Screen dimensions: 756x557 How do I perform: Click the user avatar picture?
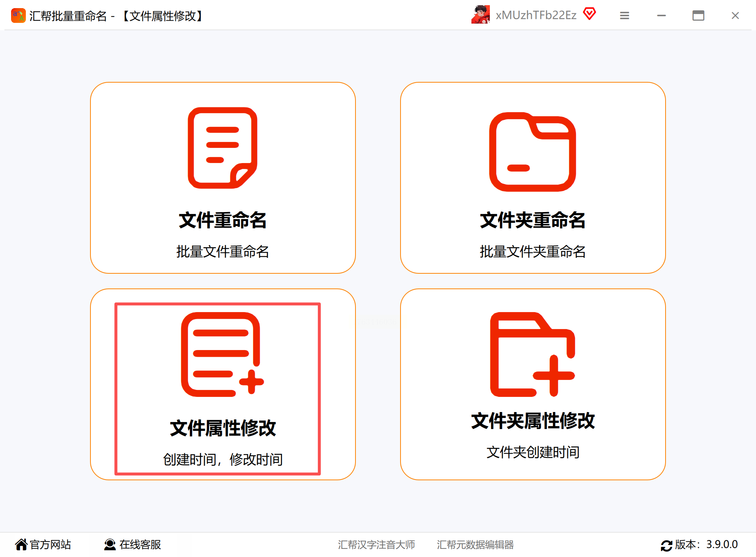click(481, 15)
